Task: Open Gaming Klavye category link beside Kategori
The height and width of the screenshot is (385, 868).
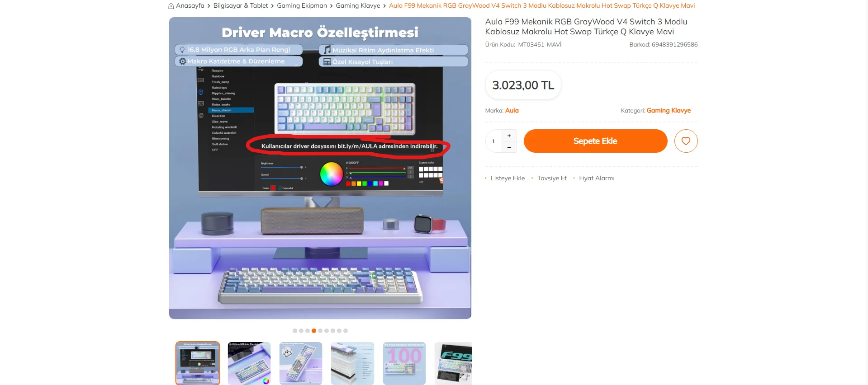Action: [669, 110]
